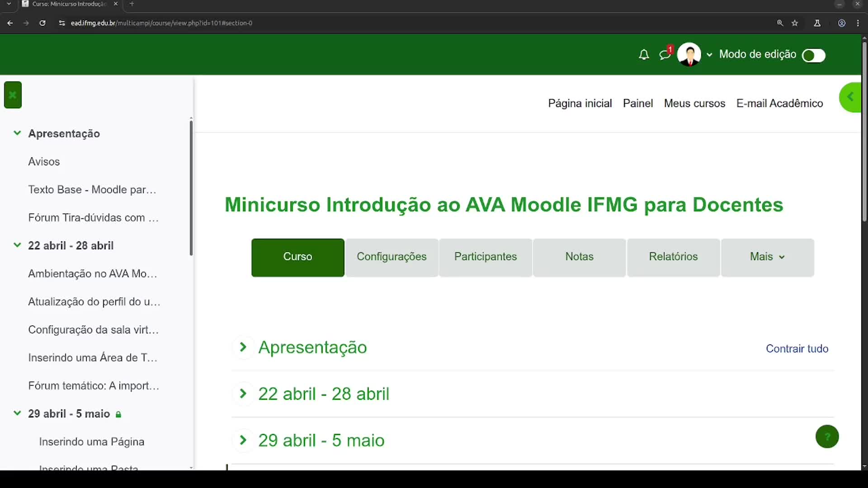This screenshot has height=488, width=868.
Task: Open the notifications bell
Action: tap(644, 55)
